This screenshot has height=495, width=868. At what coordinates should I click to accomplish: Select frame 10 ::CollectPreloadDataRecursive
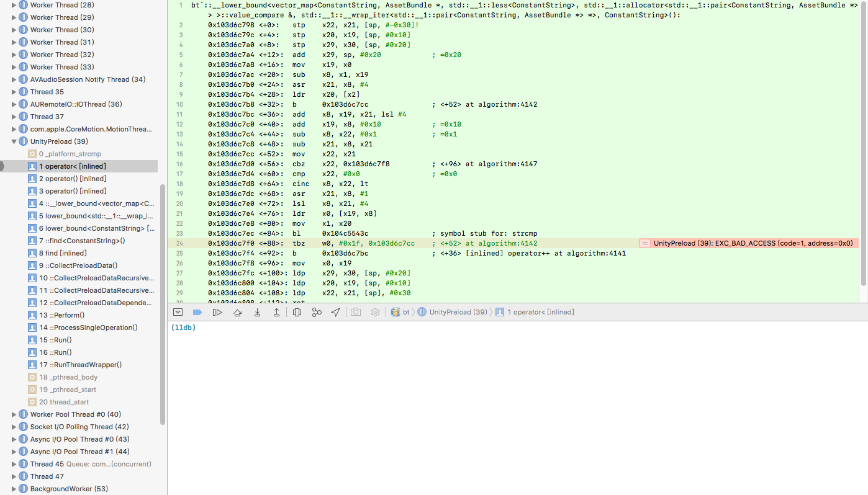click(x=79, y=278)
